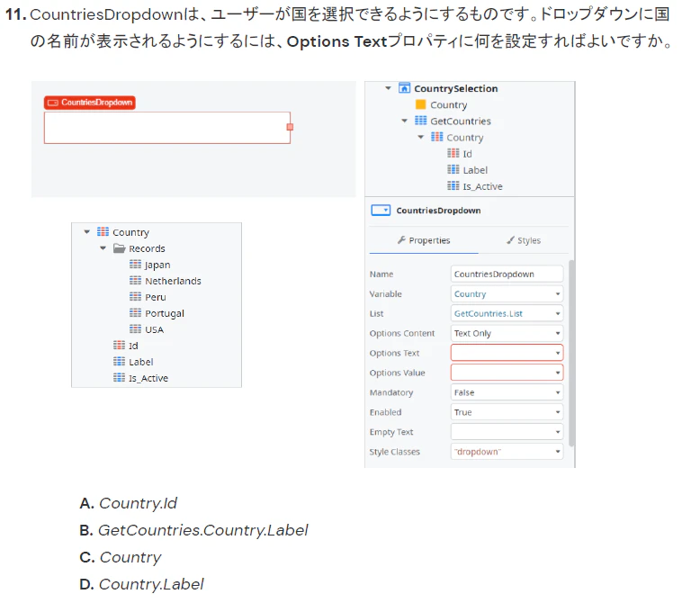Click answer option B GetCountries.Country.Label
The image size is (700, 603).
(x=193, y=530)
